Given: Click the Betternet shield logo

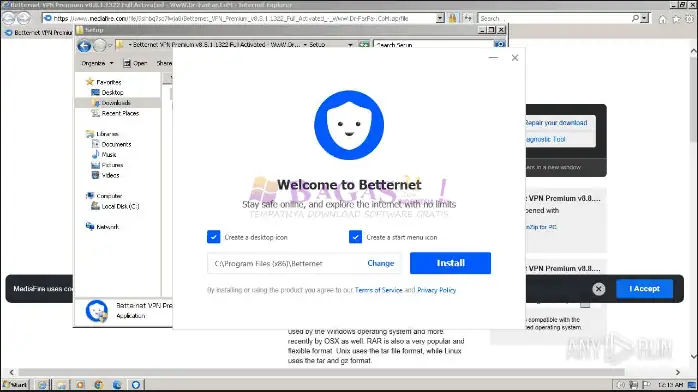Looking at the screenshot, I should [x=349, y=125].
